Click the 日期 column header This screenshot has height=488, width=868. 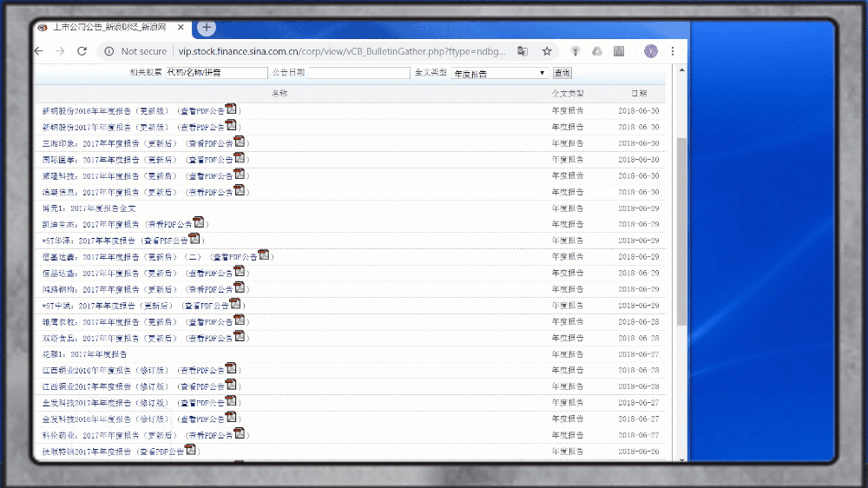pos(639,93)
